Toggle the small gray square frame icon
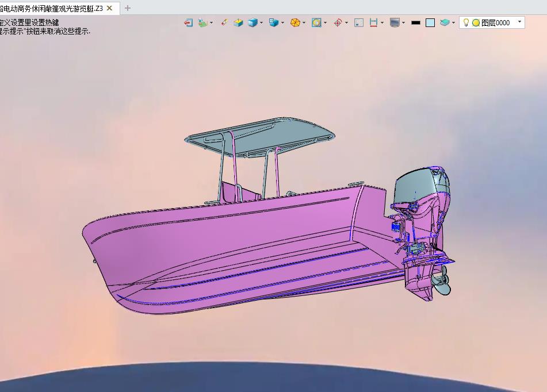This screenshot has height=392, width=547. 359,23
